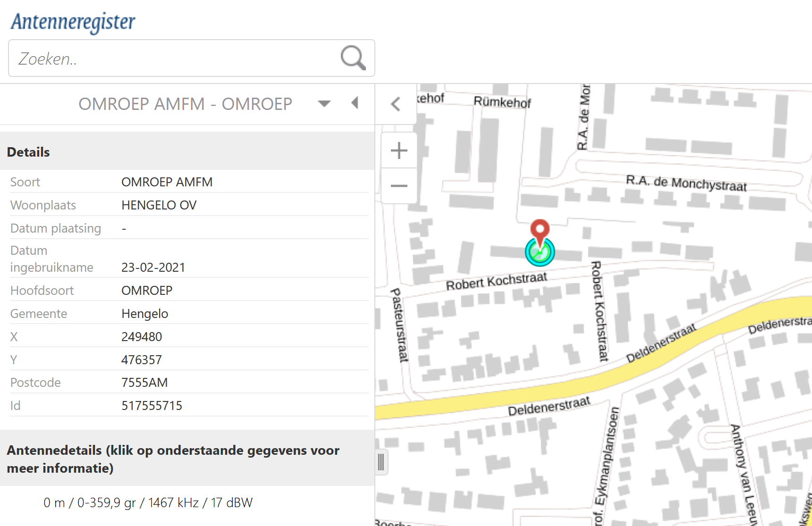Select the Postcode value 7555AM

coord(144,383)
